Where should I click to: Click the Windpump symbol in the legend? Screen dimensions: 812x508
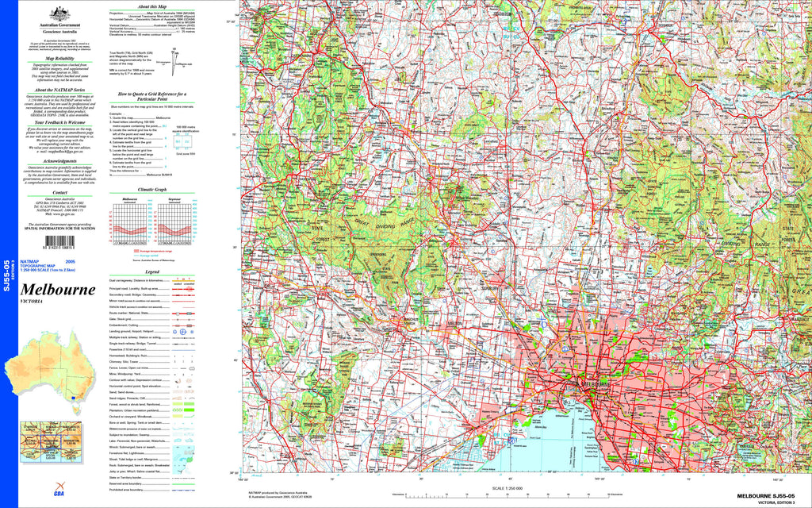pos(183,373)
